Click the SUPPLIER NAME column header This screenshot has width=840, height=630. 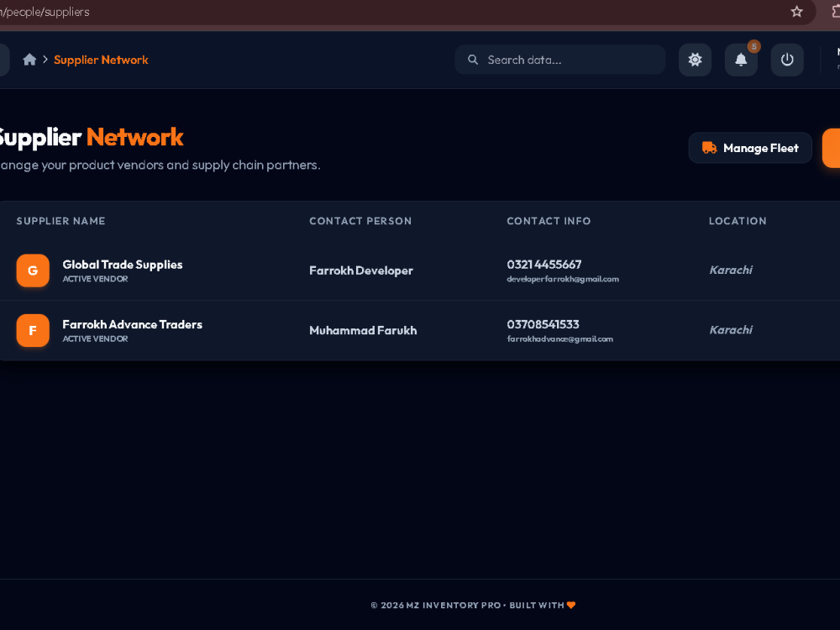(60, 221)
